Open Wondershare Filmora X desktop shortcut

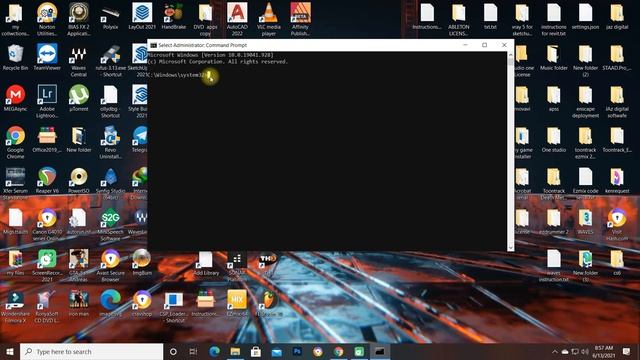tap(15, 307)
